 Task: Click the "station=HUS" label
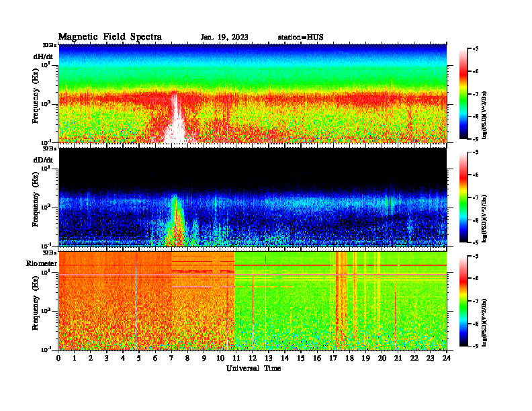tap(300, 38)
